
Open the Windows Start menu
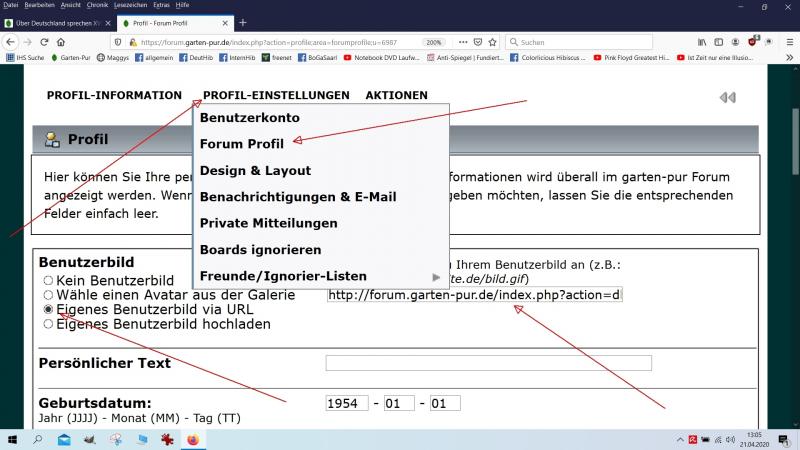click(x=13, y=439)
